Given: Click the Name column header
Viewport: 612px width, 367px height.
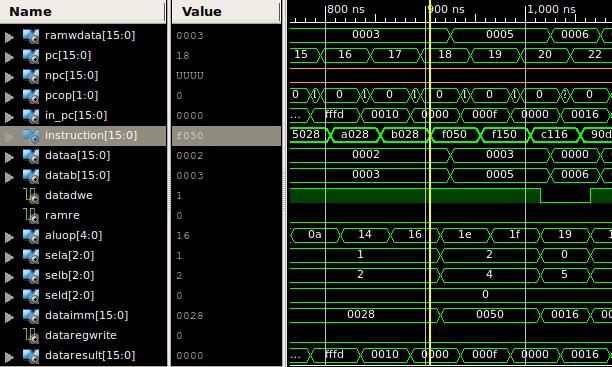Looking at the screenshot, I should pos(82,12).
